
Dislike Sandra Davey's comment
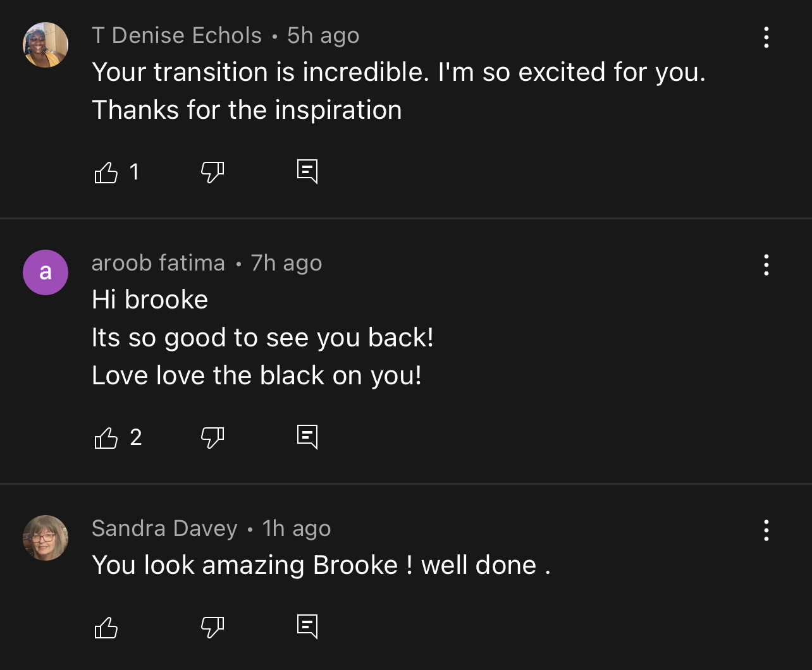pos(212,627)
